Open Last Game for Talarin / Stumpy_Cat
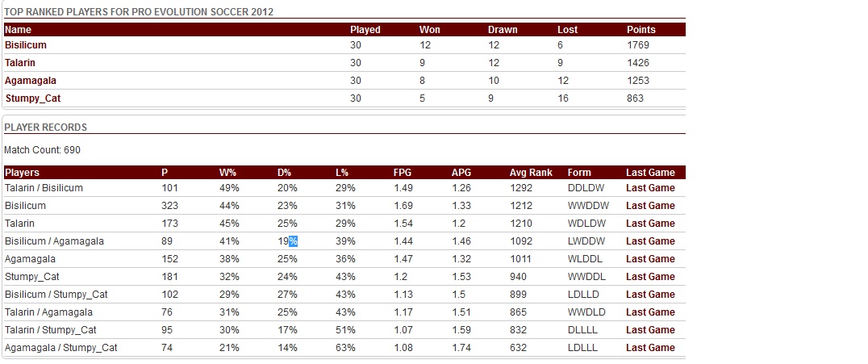 click(x=650, y=330)
